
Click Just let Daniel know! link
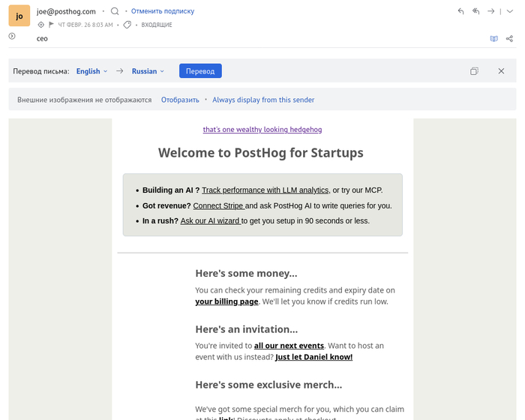(x=313, y=357)
